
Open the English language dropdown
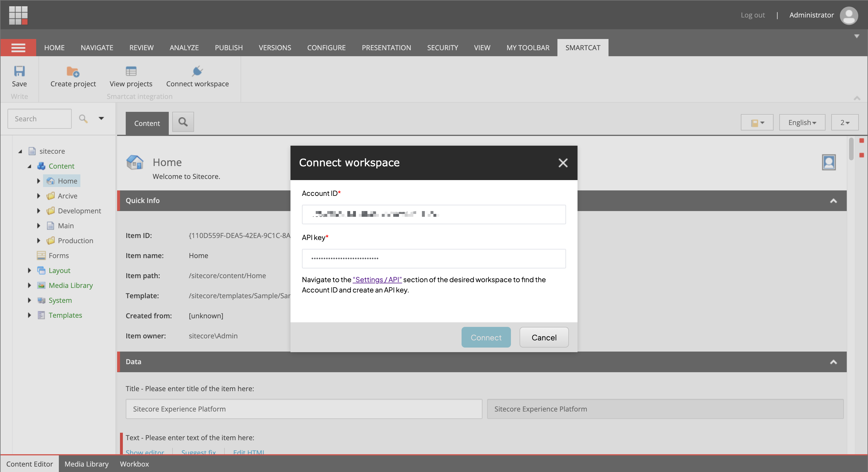(802, 122)
